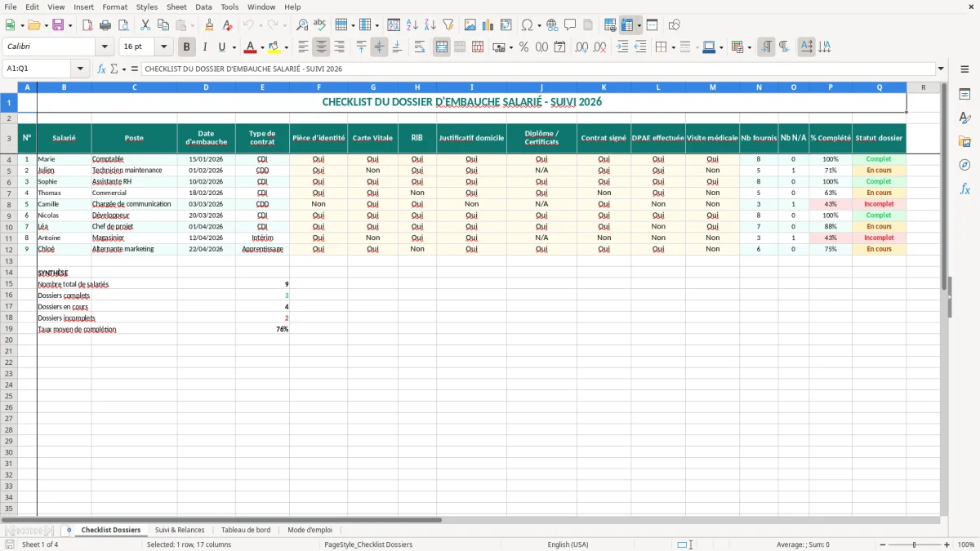
Task: Toggle Align Left
Action: pos(304,47)
